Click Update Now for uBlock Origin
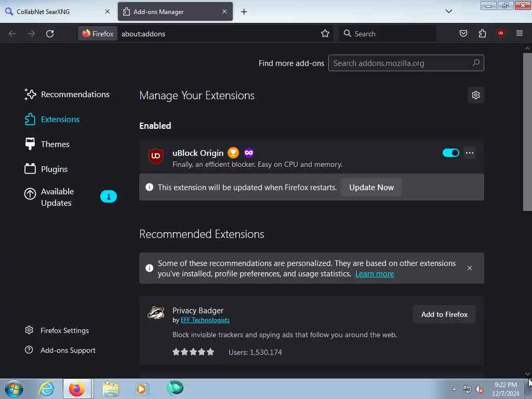This screenshot has width=532, height=399. pos(371,187)
